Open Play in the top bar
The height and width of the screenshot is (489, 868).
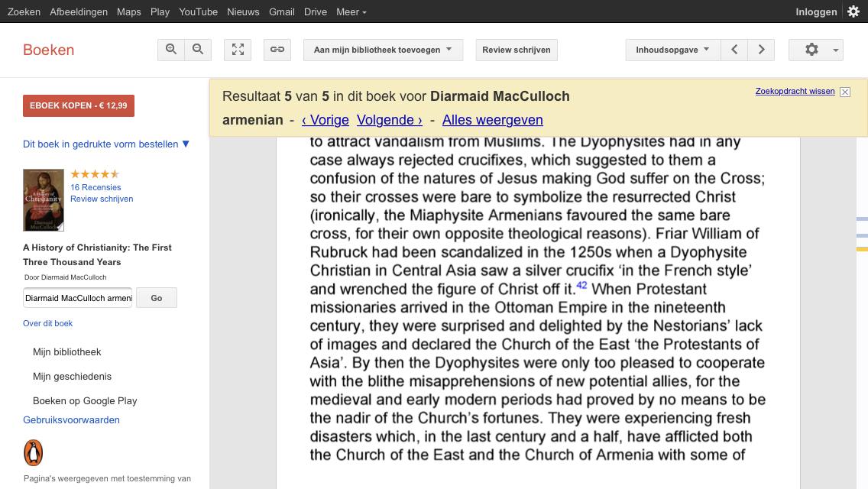pyautogui.click(x=160, y=11)
